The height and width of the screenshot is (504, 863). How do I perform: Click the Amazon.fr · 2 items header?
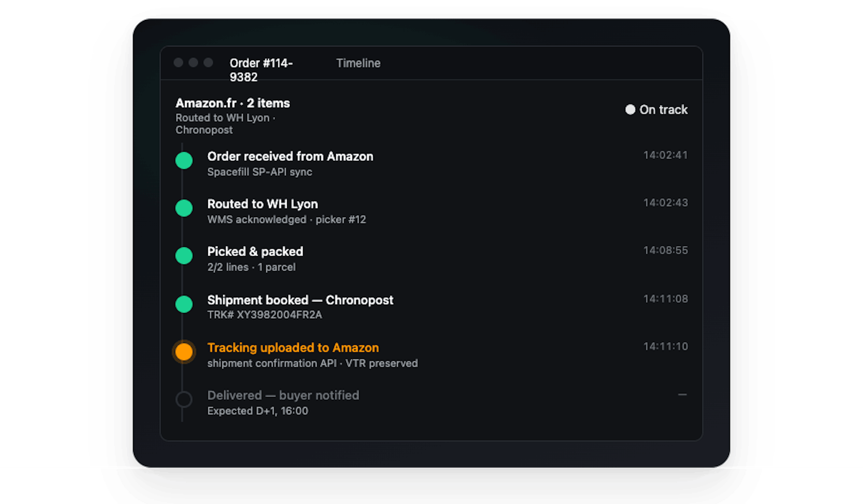click(x=233, y=103)
